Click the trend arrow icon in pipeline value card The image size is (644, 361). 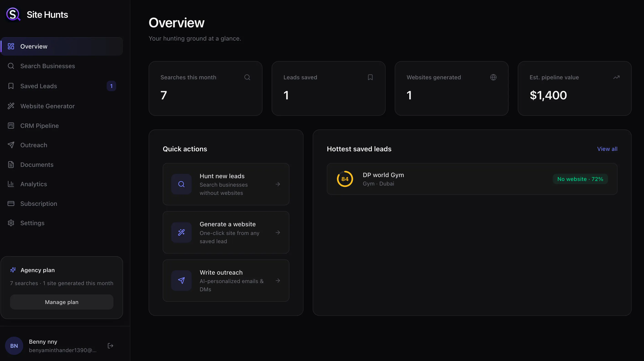tap(616, 77)
